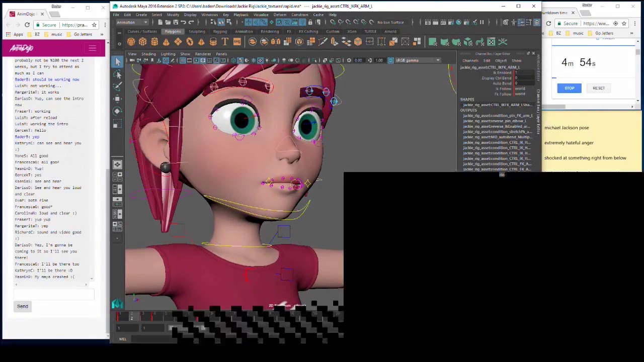Screen dimensions: 644x362
Task: Open the Fk Follow 'world' value dropdown
Action: [521, 94]
